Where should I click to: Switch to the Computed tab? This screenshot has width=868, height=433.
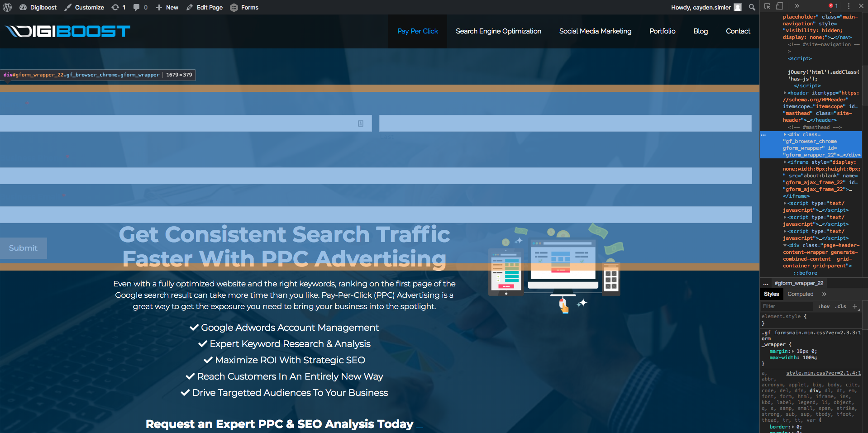tap(801, 294)
